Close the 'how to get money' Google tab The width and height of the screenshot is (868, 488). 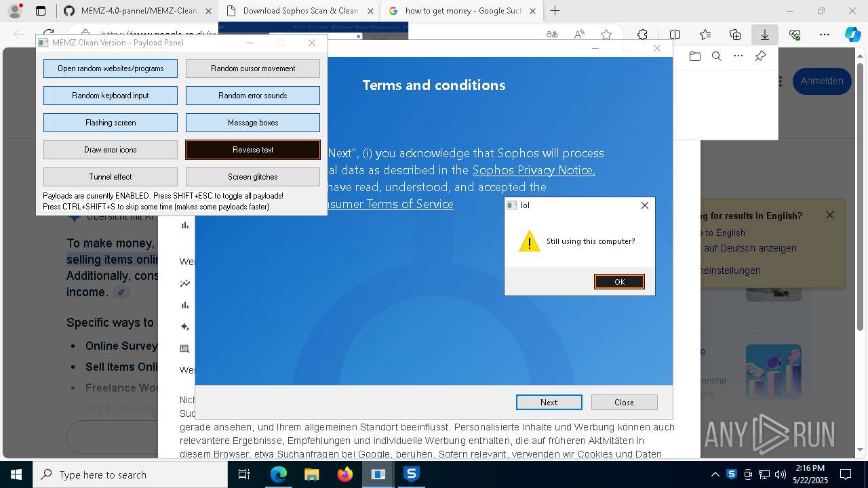point(531,11)
